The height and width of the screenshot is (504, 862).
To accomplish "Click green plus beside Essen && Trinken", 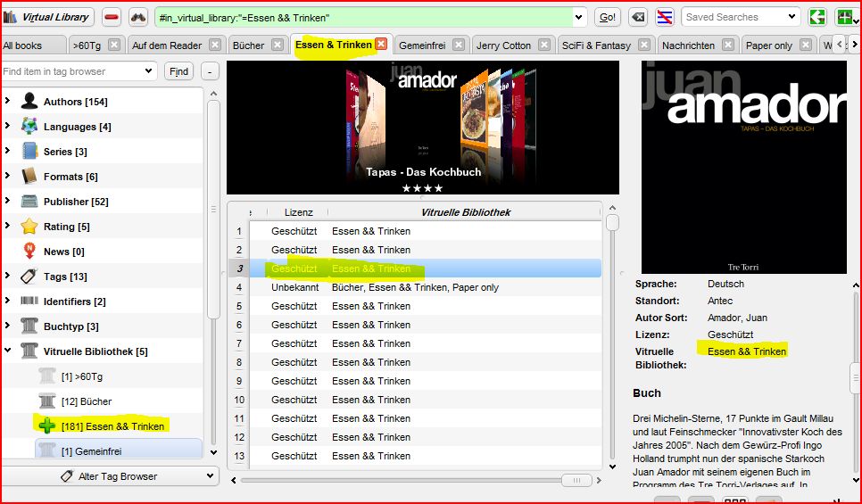I will click(x=47, y=426).
